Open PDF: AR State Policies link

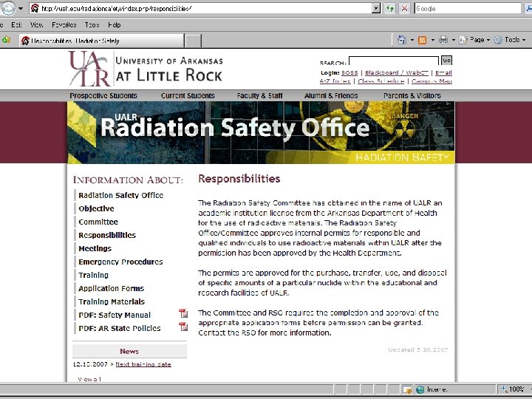pos(120,328)
